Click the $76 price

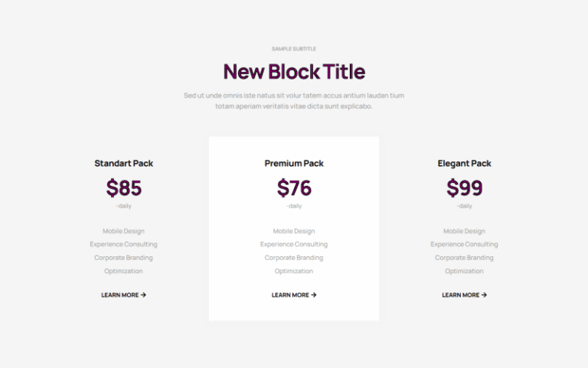(x=294, y=187)
